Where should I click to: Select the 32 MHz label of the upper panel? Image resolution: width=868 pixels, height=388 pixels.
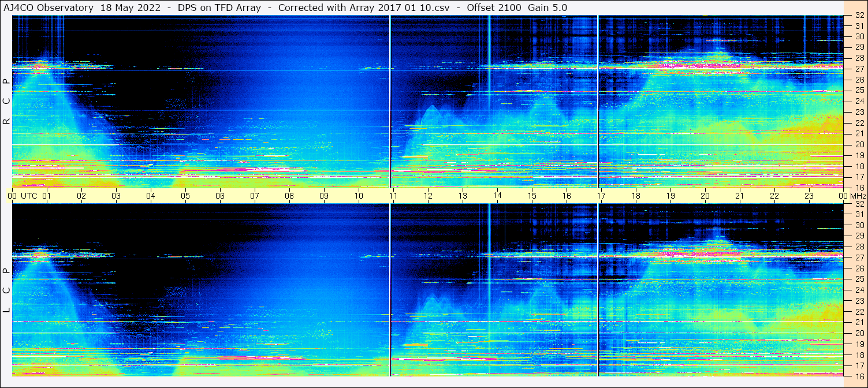pyautogui.click(x=859, y=16)
